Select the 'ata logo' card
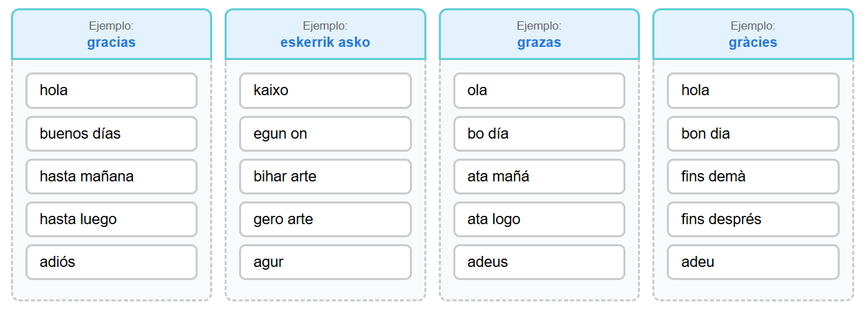 pos(539,219)
